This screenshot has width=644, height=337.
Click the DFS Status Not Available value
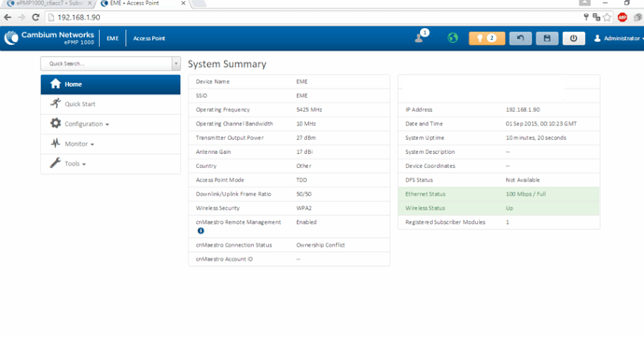tap(523, 180)
